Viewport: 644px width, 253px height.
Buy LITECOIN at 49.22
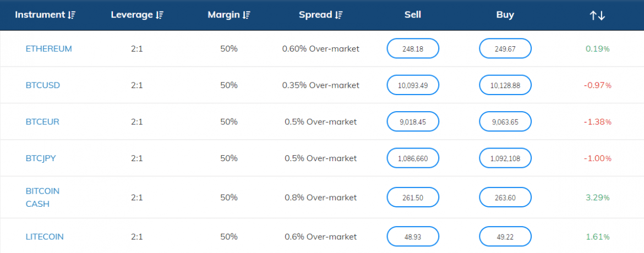click(x=505, y=237)
